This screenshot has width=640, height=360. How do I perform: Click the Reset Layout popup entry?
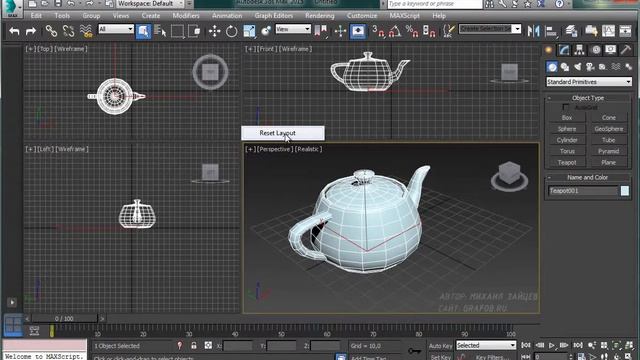pos(283,133)
